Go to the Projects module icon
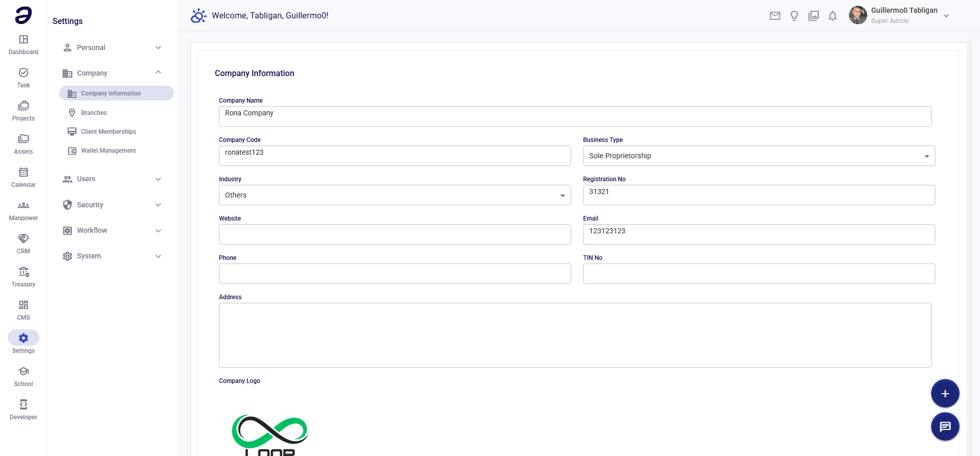Viewport: 980px width, 456px height. point(23,106)
